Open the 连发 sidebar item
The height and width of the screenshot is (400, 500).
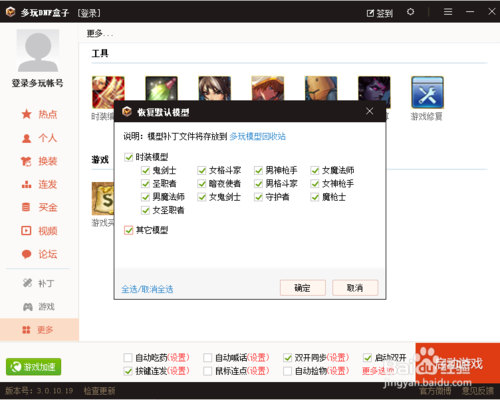(x=39, y=184)
